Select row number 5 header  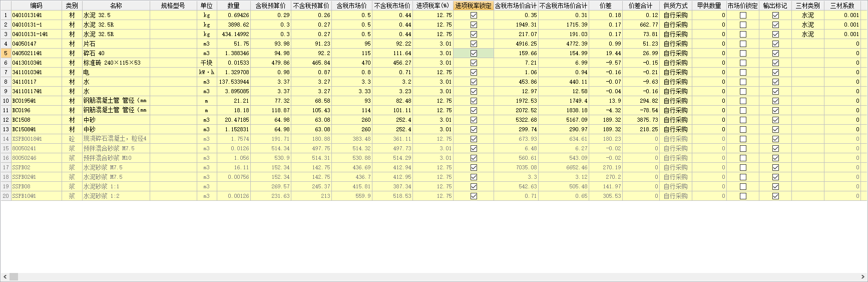pyautogui.click(x=6, y=53)
